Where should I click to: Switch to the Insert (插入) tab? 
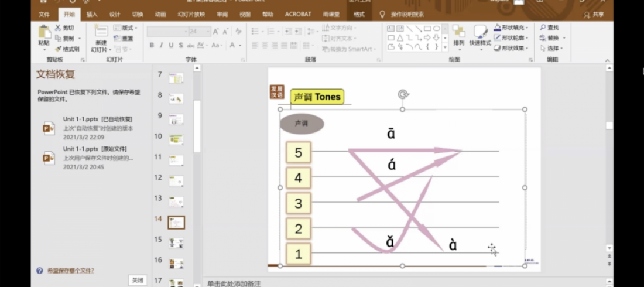coord(92,15)
